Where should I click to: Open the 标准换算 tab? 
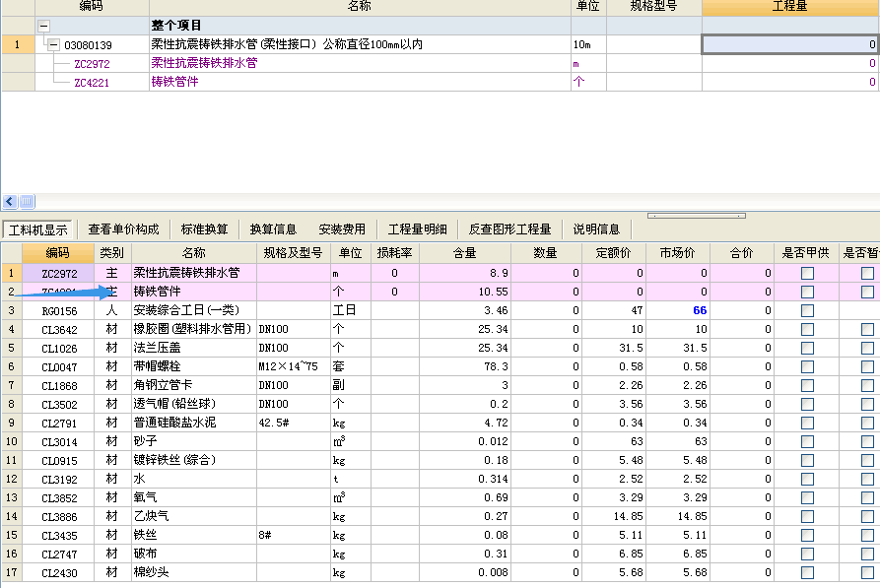[204, 229]
